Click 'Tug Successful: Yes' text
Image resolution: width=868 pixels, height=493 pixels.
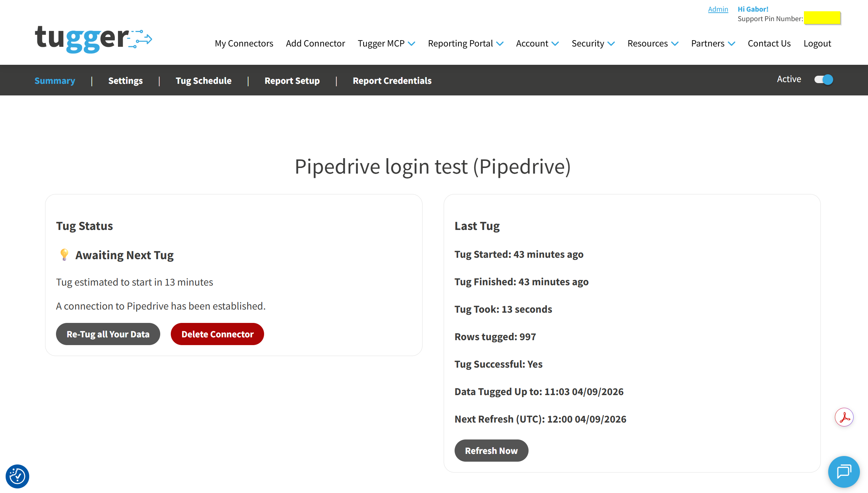(x=498, y=364)
